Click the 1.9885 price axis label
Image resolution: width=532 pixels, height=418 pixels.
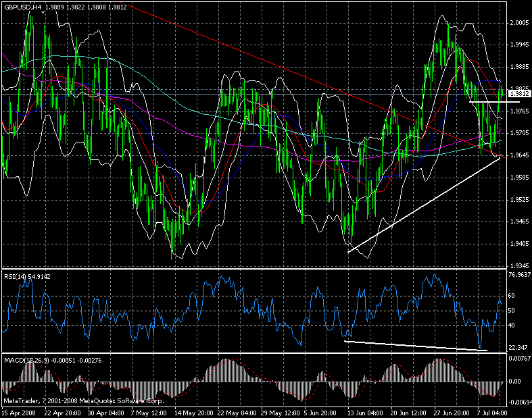519,66
